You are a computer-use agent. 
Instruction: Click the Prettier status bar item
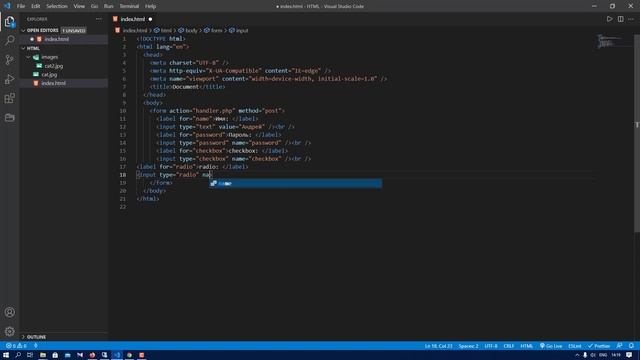click(x=599, y=346)
